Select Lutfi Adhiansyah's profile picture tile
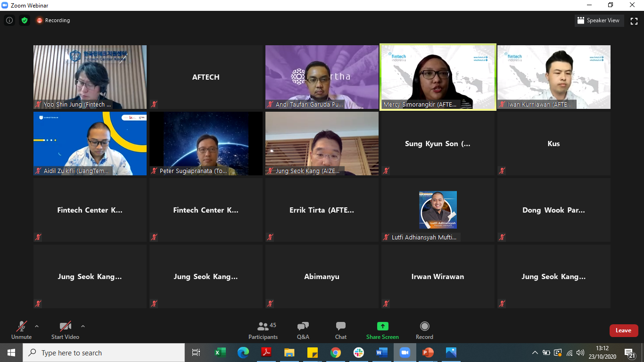This screenshot has width=644, height=362. 438,210
